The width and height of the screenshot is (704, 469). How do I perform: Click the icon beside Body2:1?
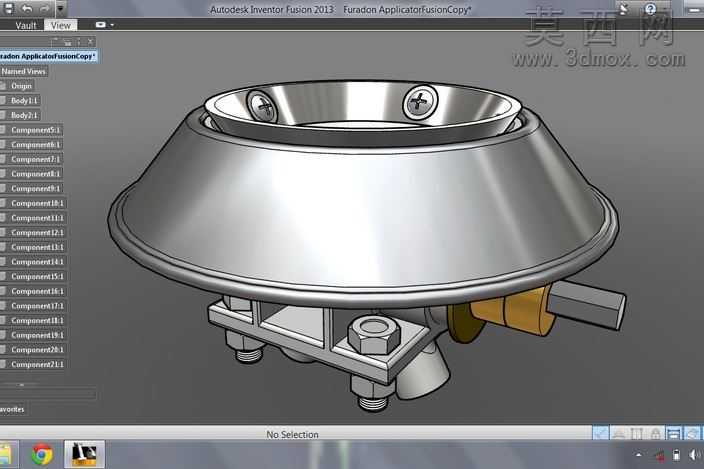pos(3,115)
